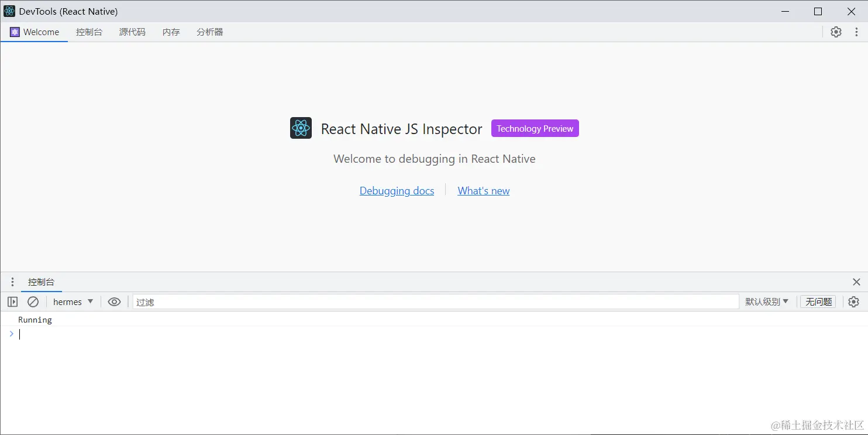The image size is (868, 435).
Task: Open the Debugging docs link
Action: [x=397, y=191]
